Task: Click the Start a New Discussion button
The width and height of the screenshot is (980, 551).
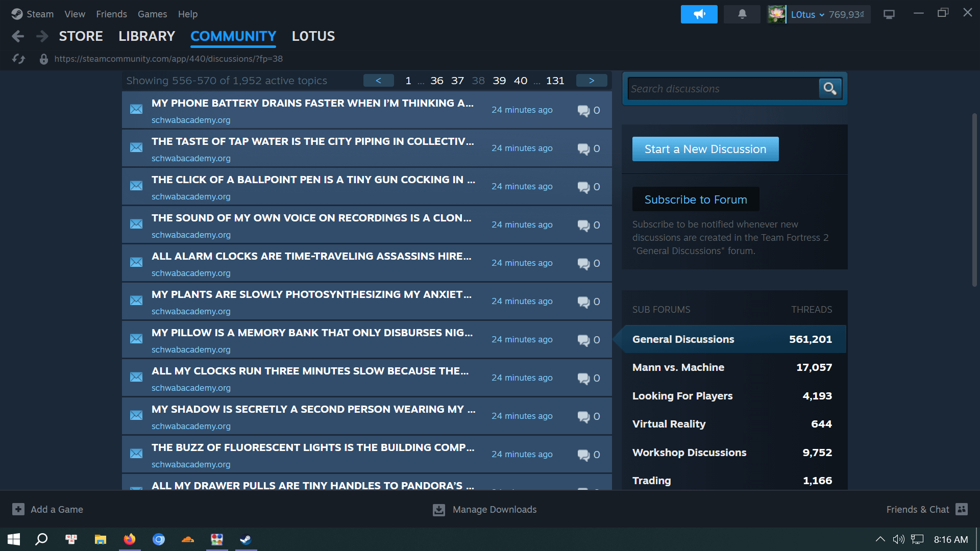Action: click(x=705, y=149)
